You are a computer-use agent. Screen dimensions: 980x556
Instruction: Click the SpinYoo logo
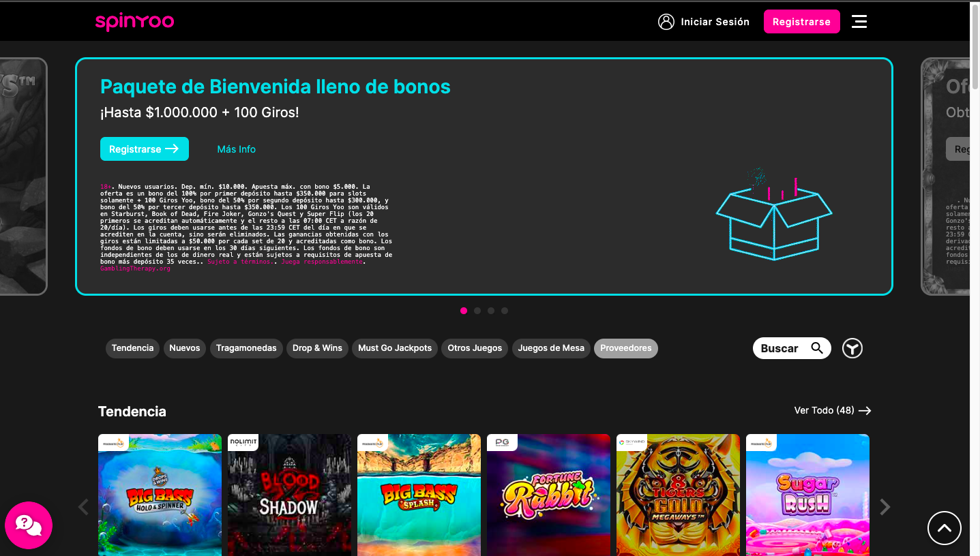pos(134,22)
